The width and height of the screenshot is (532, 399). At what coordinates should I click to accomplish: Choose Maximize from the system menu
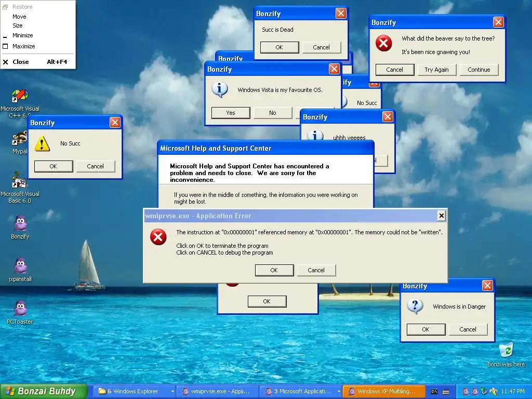pos(38,46)
